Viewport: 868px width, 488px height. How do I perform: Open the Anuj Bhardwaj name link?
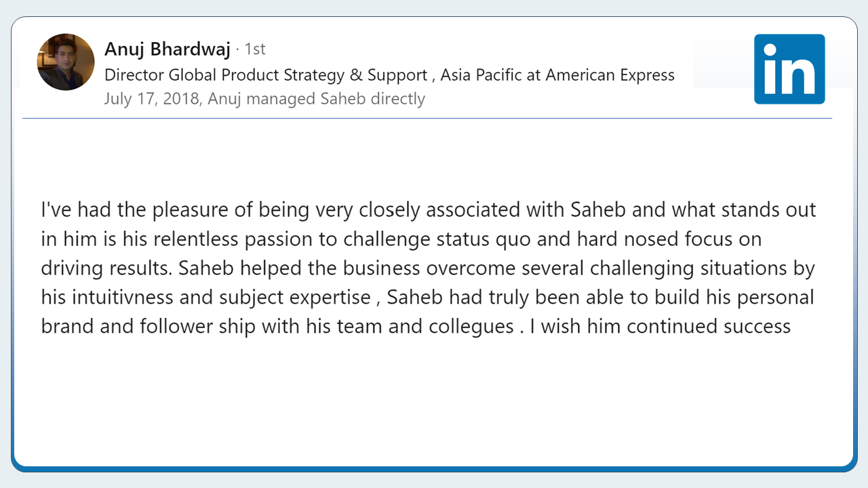[x=167, y=49]
